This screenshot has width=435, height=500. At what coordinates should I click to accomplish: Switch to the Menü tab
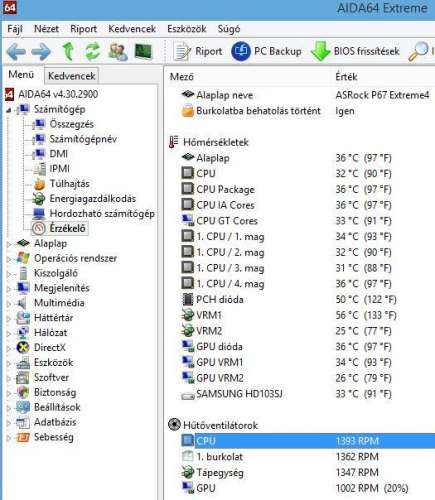[x=21, y=74]
